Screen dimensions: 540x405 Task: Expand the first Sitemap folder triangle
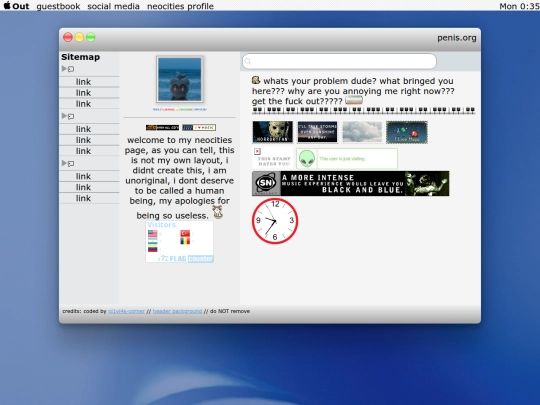(64, 69)
